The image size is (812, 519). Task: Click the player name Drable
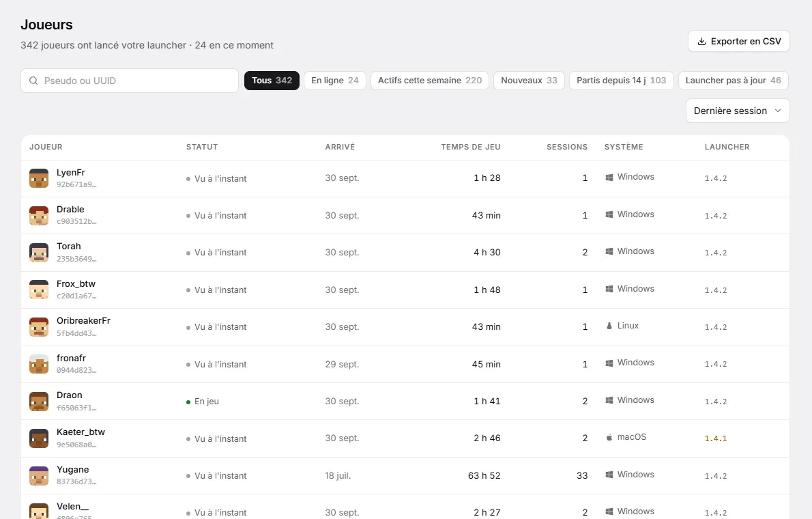[x=70, y=210]
